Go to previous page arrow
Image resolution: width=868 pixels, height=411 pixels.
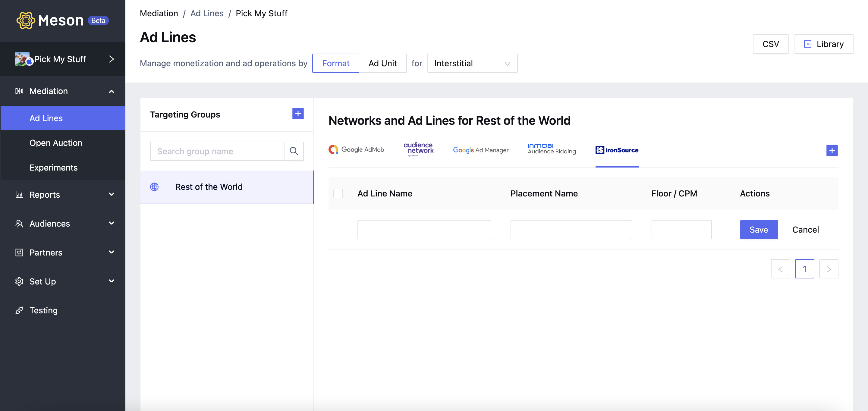click(780, 269)
